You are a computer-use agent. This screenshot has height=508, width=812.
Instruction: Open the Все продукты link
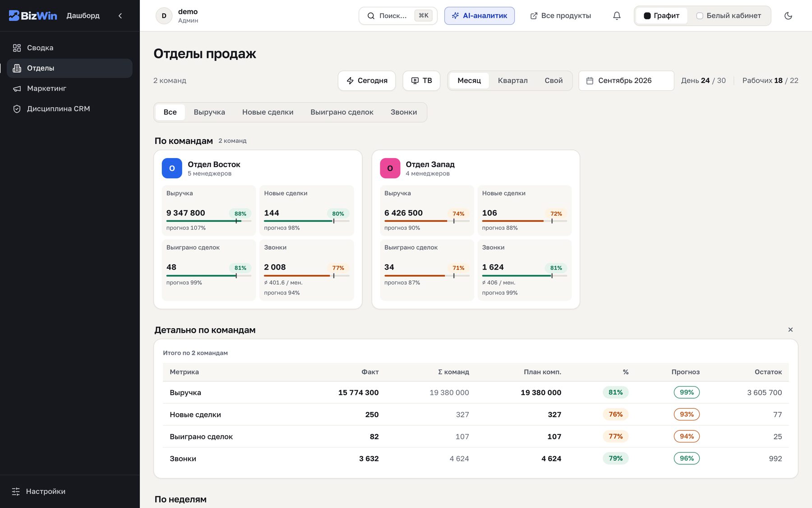pos(561,16)
